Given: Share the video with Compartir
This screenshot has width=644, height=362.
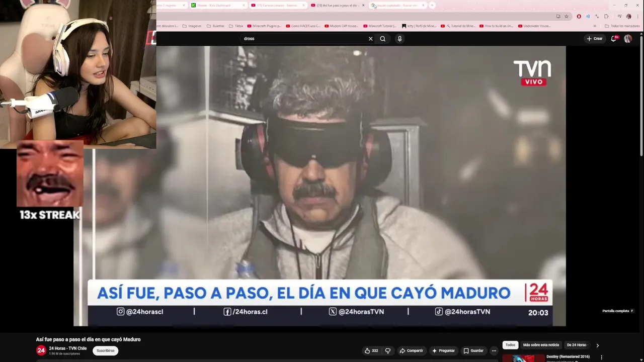Looking at the screenshot, I should pos(412,350).
